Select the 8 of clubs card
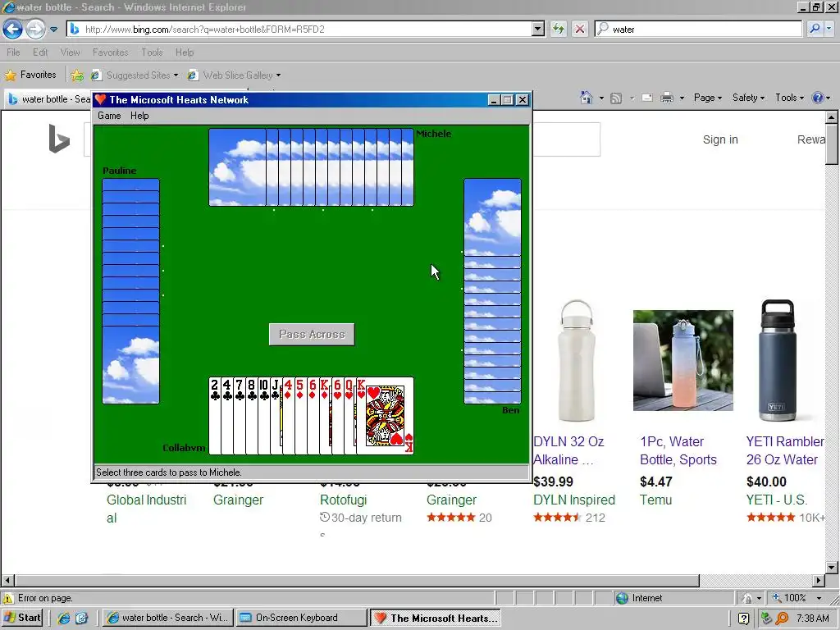This screenshot has width=840, height=630. point(252,416)
